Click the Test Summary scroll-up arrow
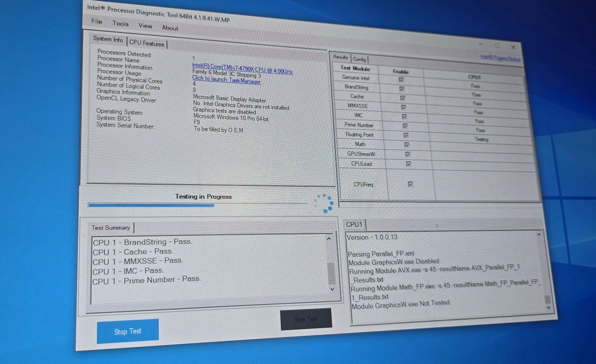The width and height of the screenshot is (596, 364). (329, 238)
